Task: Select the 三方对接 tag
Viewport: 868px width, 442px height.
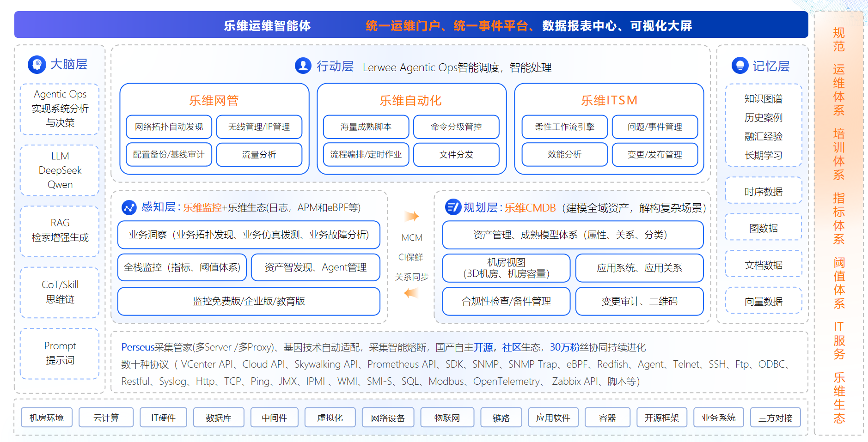Action: coord(776,418)
